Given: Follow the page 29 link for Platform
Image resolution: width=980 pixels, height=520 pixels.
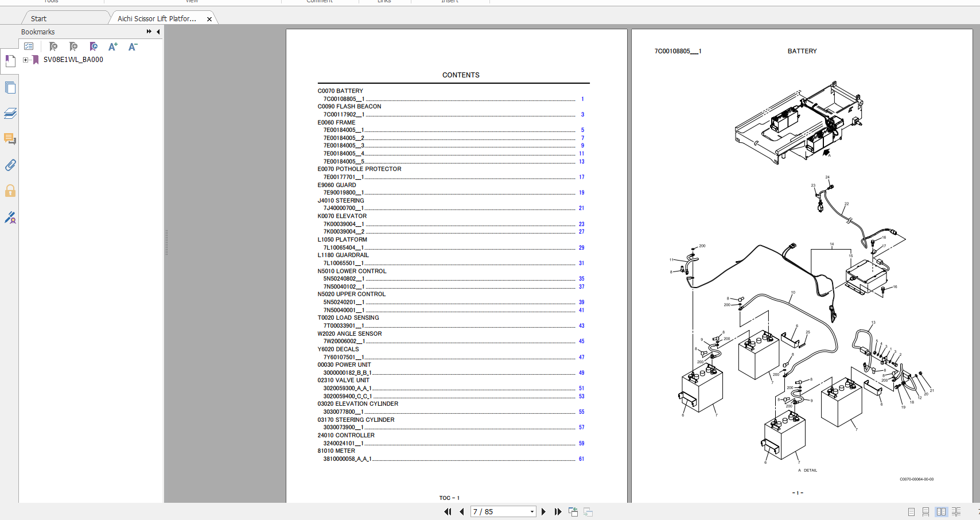Looking at the screenshot, I should [x=581, y=248].
